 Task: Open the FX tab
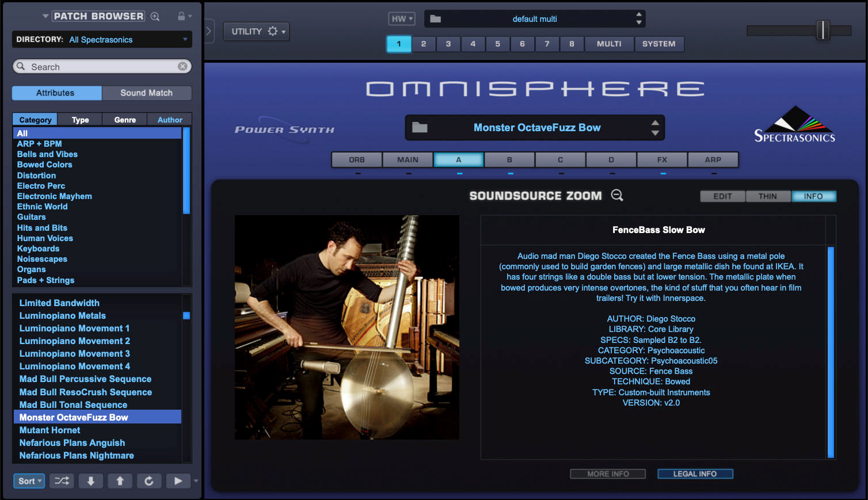pyautogui.click(x=662, y=159)
